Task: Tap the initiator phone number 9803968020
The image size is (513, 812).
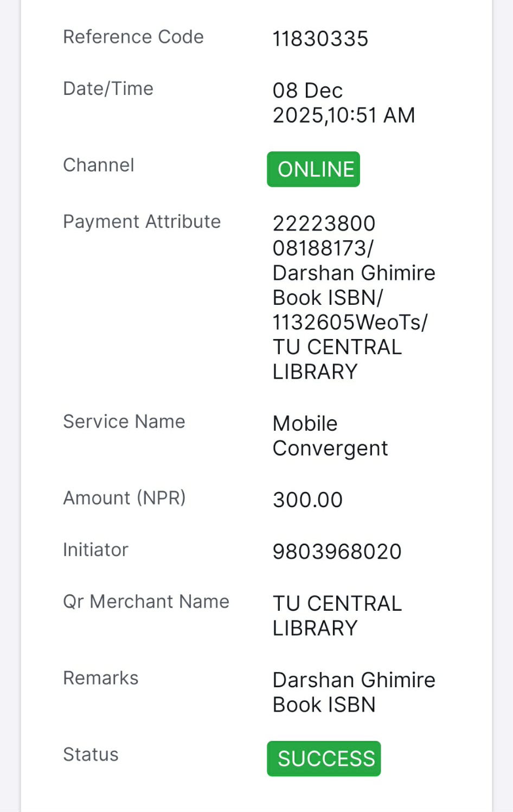Action: pyautogui.click(x=337, y=552)
